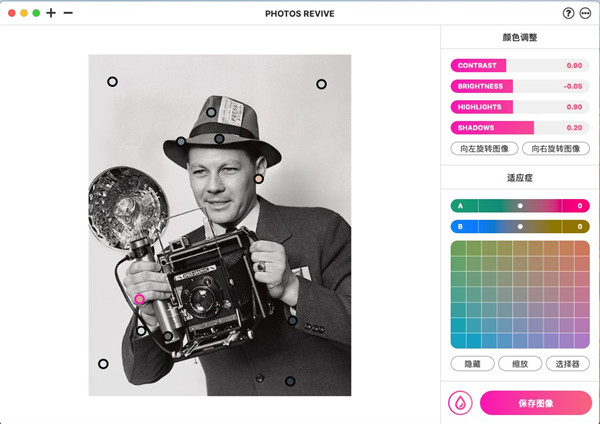Viewport: 600px width, 424px height.
Task: Adjust the SHADOWS slider bar
Action: [x=520, y=127]
